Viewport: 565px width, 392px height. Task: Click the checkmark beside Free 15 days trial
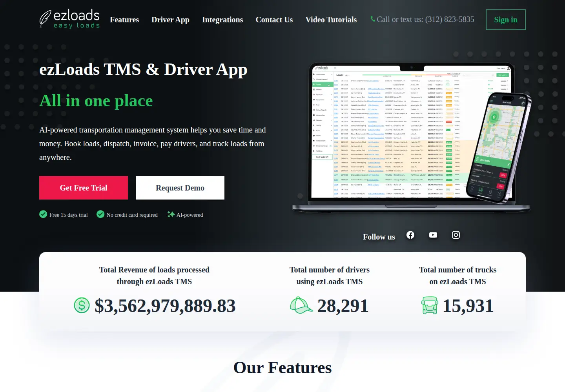click(x=43, y=214)
